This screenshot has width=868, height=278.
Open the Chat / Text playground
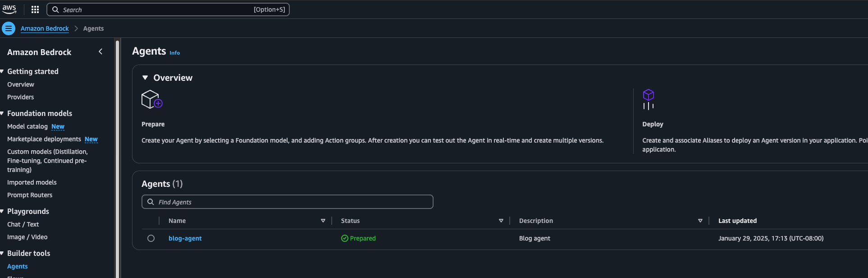pyautogui.click(x=23, y=224)
